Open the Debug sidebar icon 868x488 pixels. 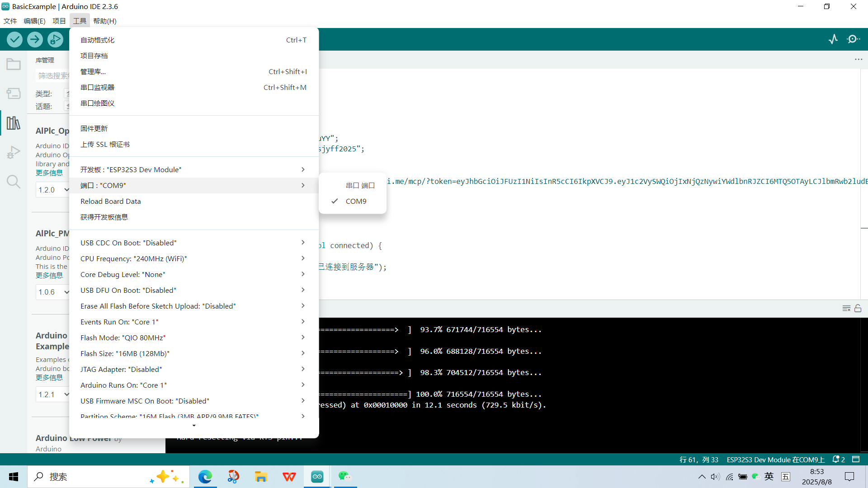click(x=14, y=152)
